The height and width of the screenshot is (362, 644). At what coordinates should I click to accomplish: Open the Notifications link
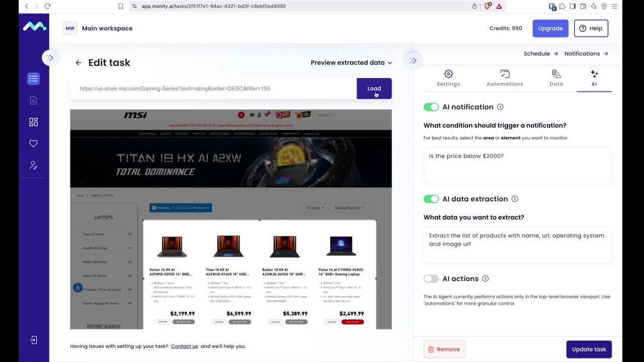(586, 54)
